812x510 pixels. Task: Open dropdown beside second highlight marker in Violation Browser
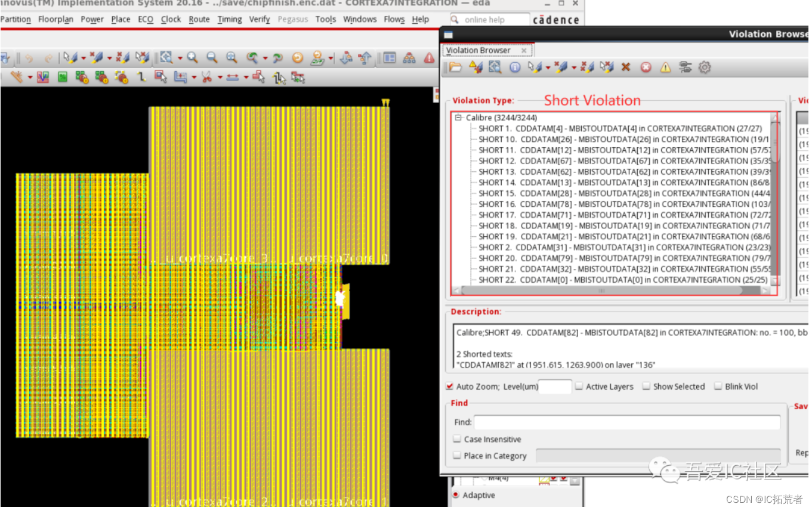point(573,68)
